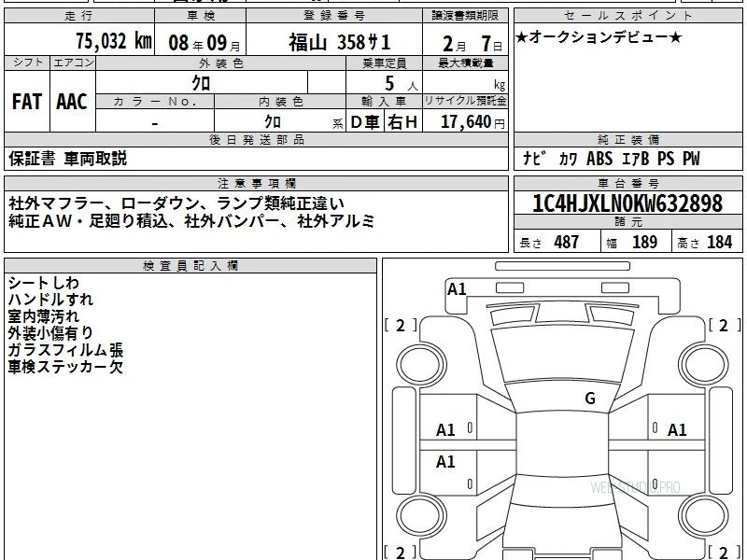Select the note line starting 社外マフラー
The image size is (747, 560).
[176, 203]
